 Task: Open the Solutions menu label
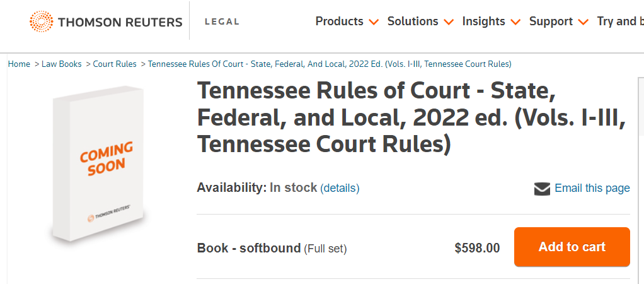click(x=413, y=21)
